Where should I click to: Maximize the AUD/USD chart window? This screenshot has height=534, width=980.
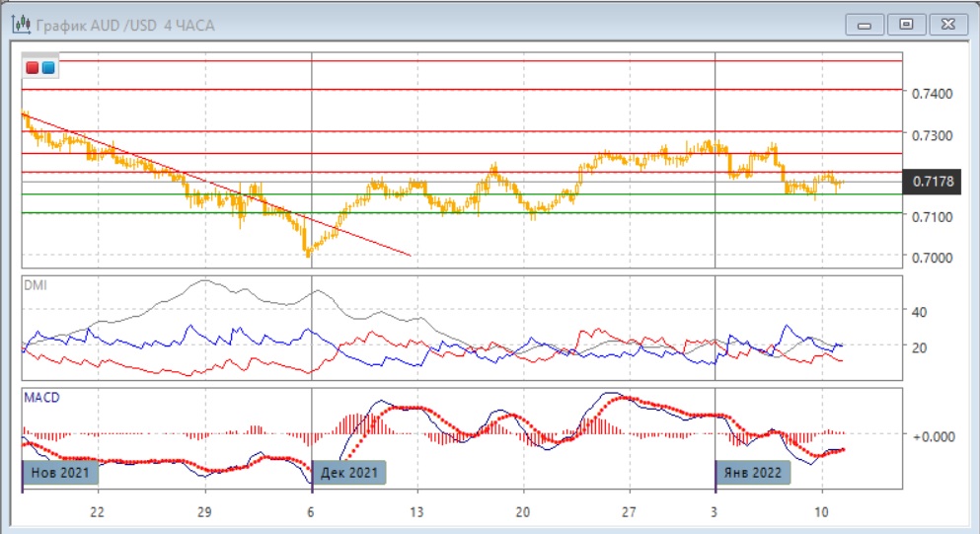pyautogui.click(x=906, y=25)
